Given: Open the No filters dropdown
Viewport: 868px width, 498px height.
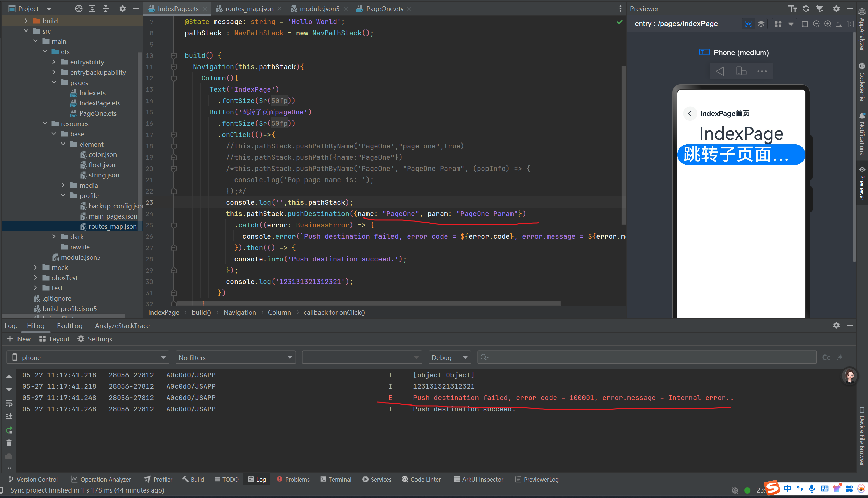Looking at the screenshot, I should (x=235, y=358).
